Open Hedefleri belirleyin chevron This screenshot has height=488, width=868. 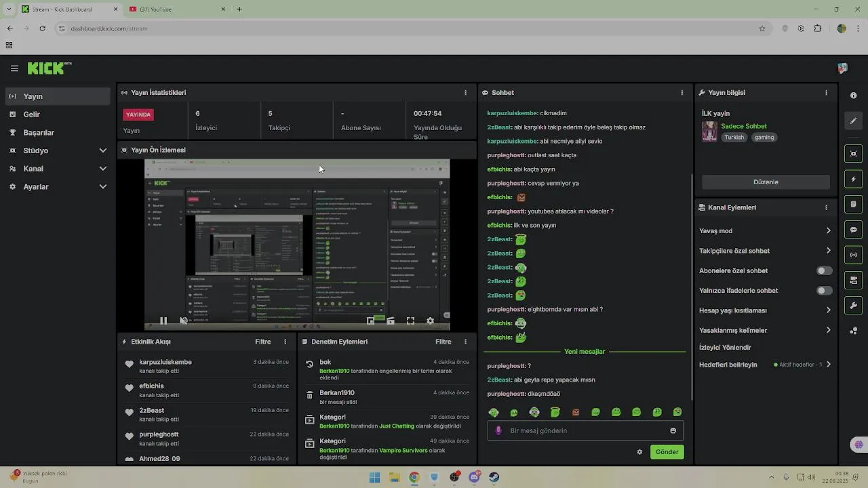[x=828, y=365]
